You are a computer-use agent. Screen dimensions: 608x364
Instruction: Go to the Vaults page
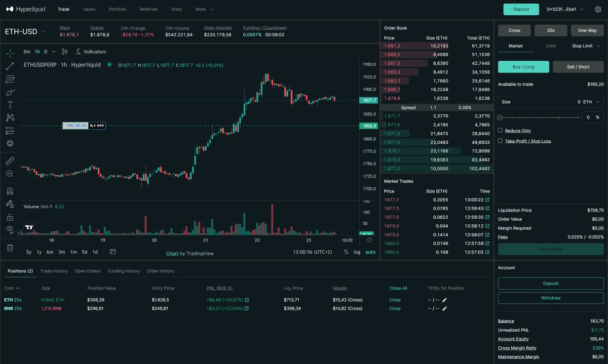89,9
